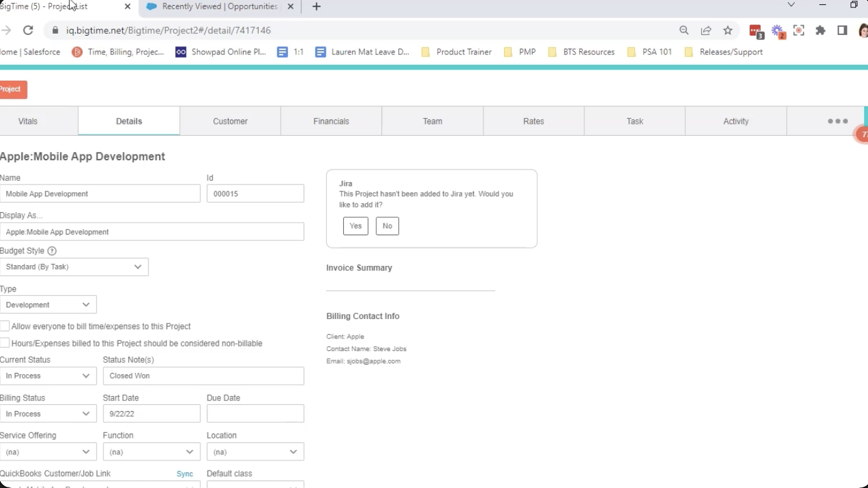Viewport: 868px width, 488px height.
Task: Click the sjobs@apple.com email text
Action: tap(374, 361)
